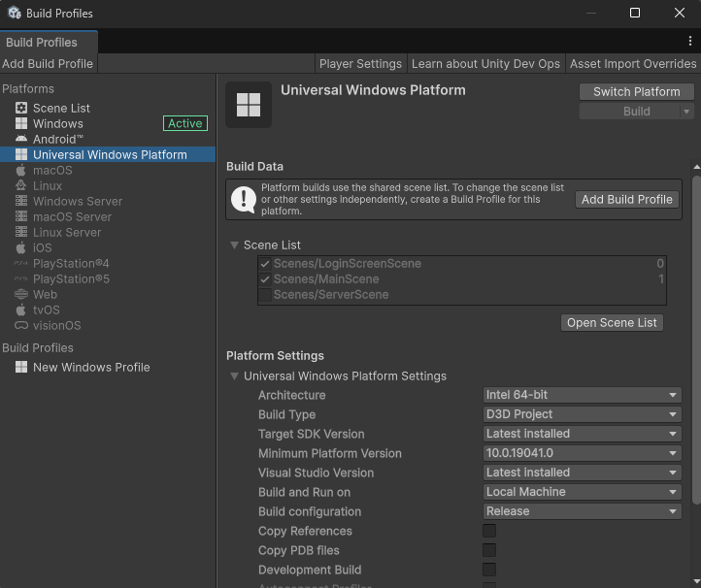Open Asset Import Overrides
The height and width of the screenshot is (588, 701).
pyautogui.click(x=633, y=64)
